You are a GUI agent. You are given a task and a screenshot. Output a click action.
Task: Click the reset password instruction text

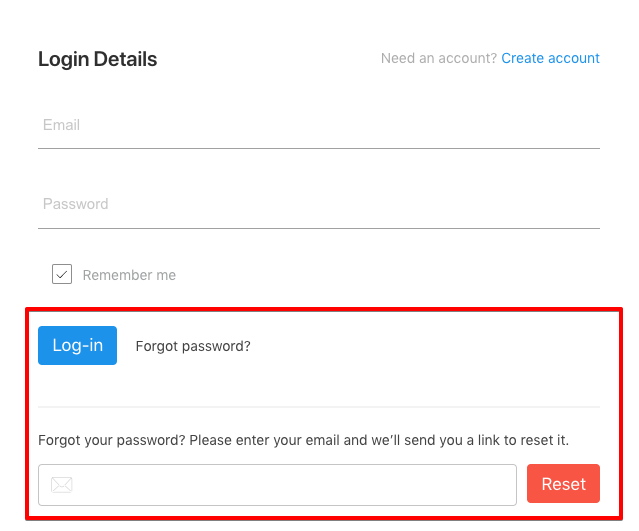tap(310, 440)
